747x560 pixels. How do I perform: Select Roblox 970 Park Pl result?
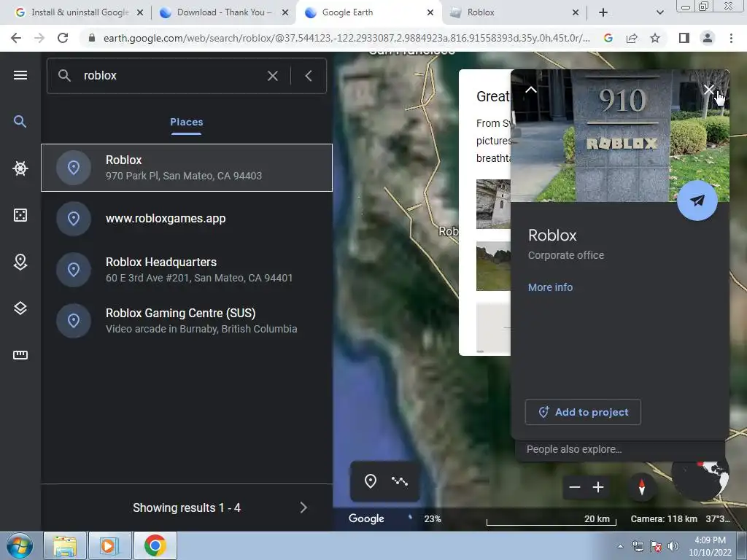point(187,168)
